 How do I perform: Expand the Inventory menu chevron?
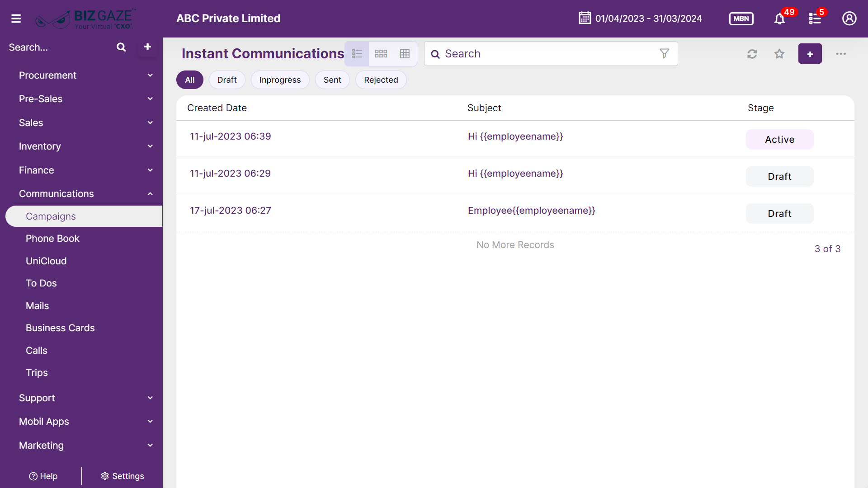click(150, 146)
